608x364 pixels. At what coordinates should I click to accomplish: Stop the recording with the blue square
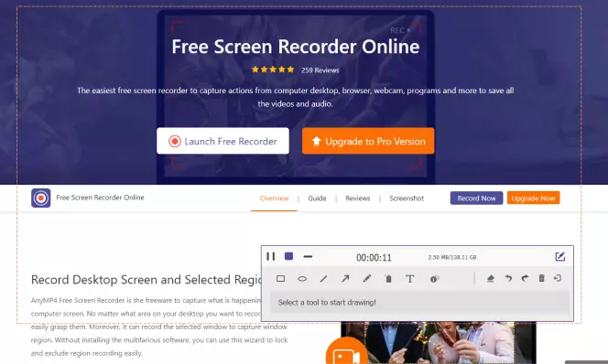click(288, 256)
